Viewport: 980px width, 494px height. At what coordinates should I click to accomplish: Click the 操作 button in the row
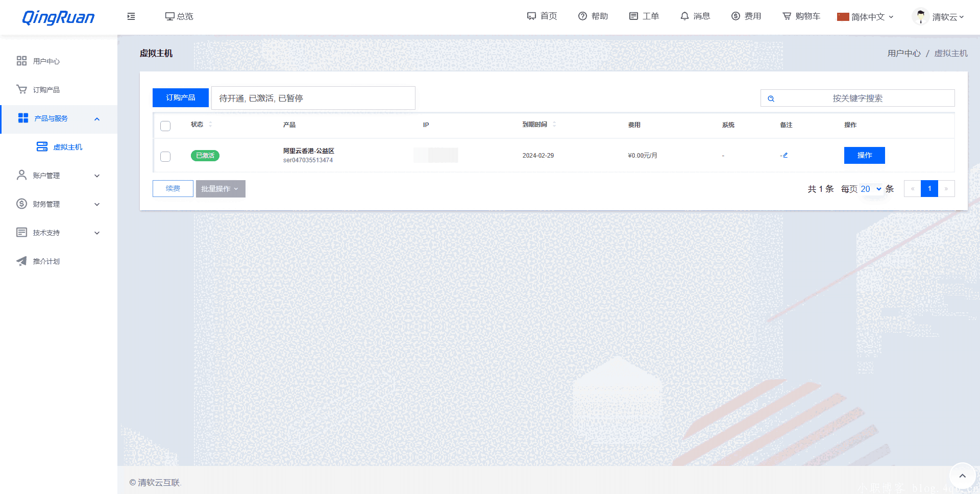865,155
